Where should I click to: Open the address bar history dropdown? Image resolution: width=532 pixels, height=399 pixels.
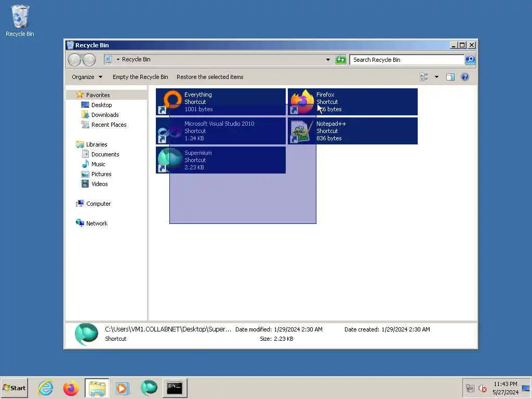(x=328, y=60)
